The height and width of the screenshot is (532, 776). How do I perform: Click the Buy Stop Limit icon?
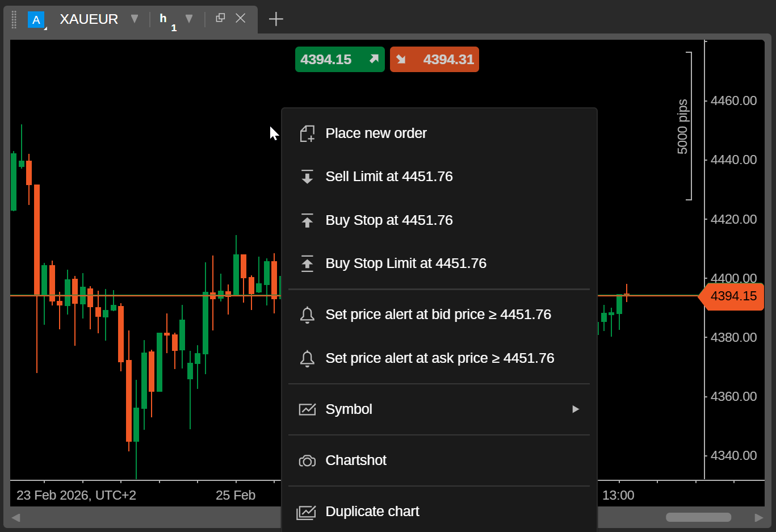pyautogui.click(x=307, y=263)
